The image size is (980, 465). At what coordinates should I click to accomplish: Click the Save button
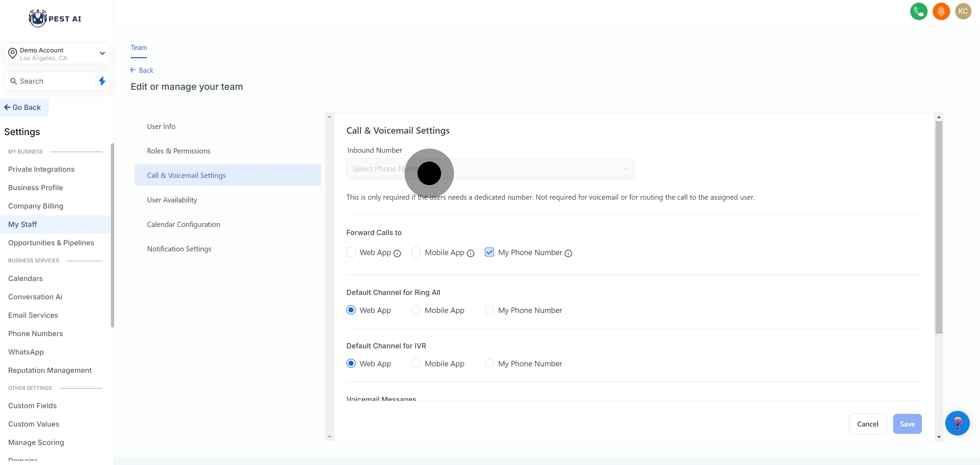tap(906, 424)
